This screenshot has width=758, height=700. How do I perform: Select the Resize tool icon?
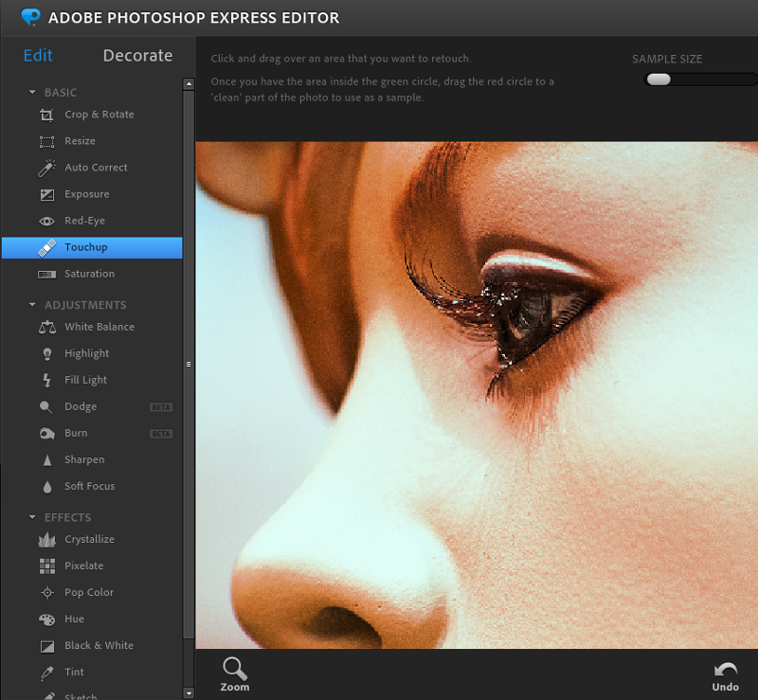point(46,142)
